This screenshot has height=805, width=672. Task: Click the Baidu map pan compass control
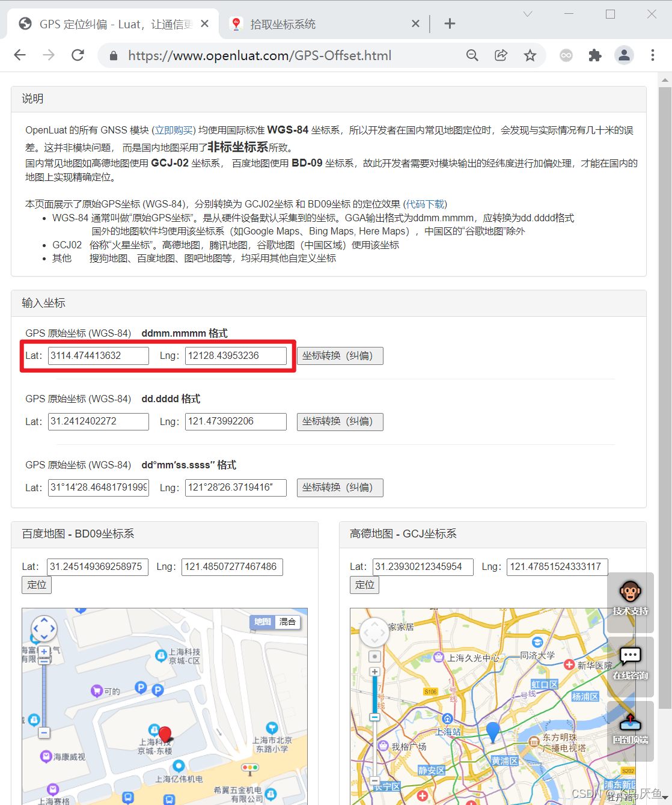point(44,629)
